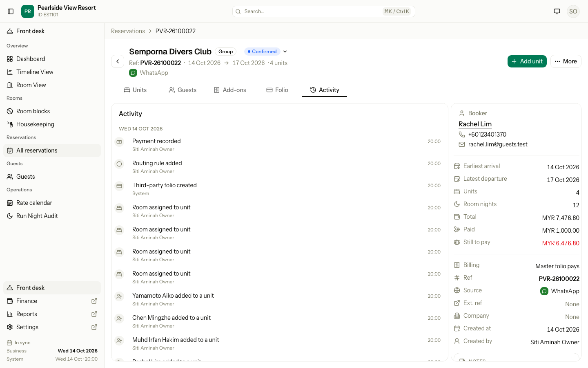This screenshot has height=368, width=588.
Task: Go to Room blocks
Action: point(52,111)
